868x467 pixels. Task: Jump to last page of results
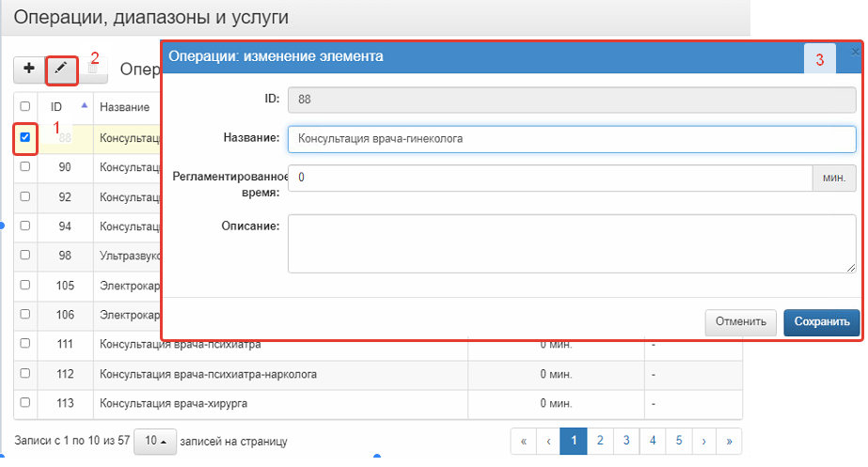[729, 441]
